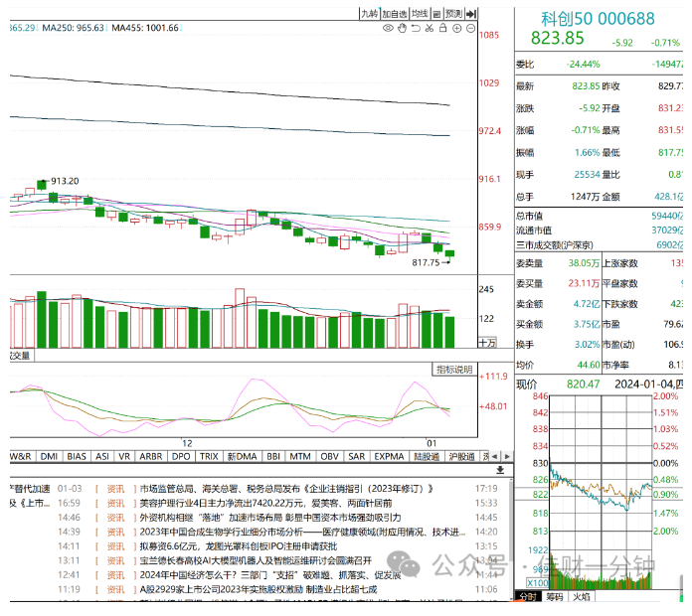The width and height of the screenshot is (692, 616).
Task: Download news list via download icon
Action: point(500,470)
